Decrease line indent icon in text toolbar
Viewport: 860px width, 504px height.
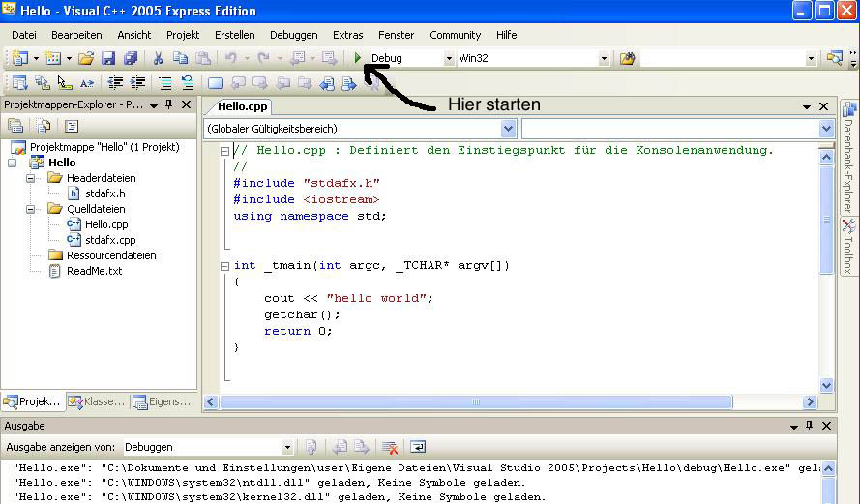click(115, 83)
